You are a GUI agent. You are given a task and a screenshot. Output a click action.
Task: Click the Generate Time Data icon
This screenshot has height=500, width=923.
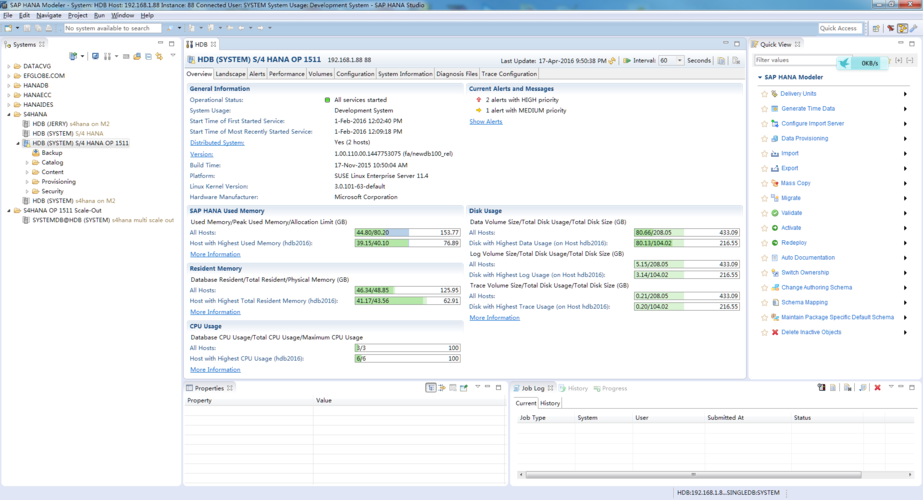775,108
